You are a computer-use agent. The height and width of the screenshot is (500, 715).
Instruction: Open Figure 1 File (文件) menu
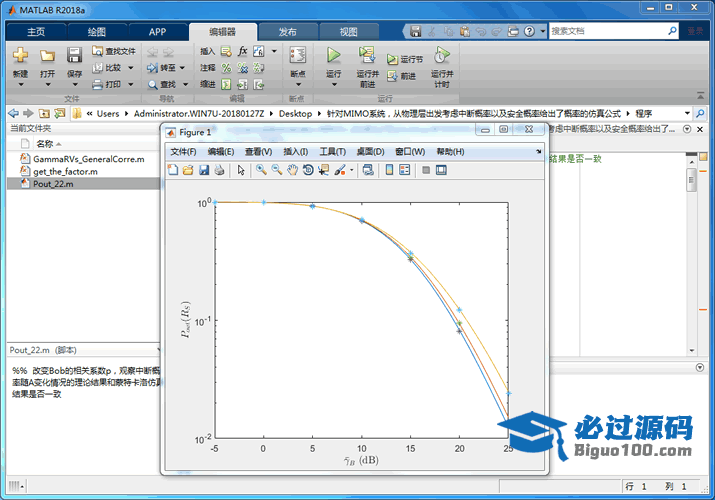183,152
